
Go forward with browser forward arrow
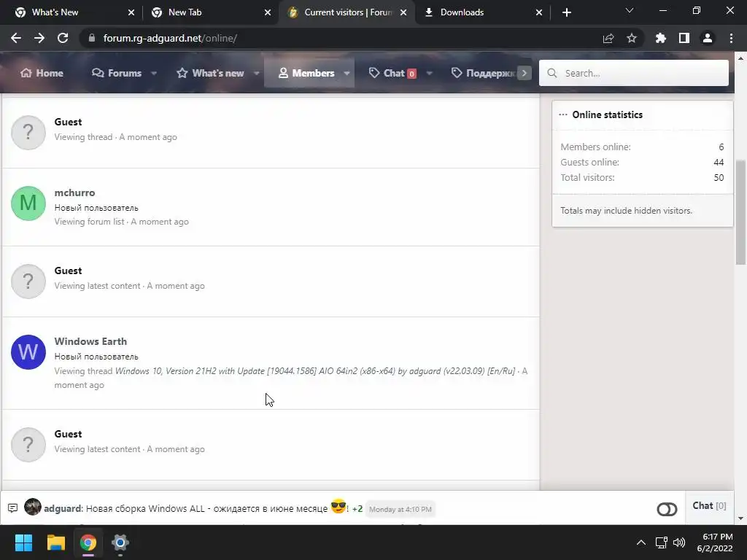tap(39, 38)
